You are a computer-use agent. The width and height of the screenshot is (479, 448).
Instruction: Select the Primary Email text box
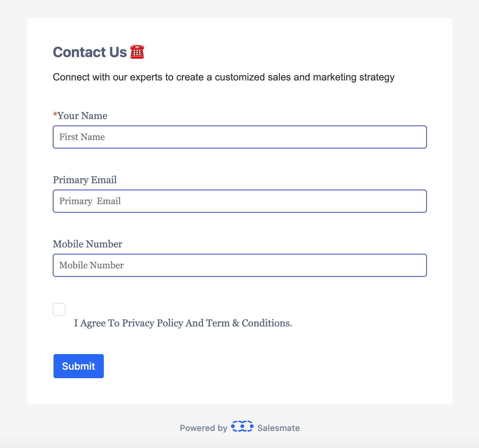(240, 201)
